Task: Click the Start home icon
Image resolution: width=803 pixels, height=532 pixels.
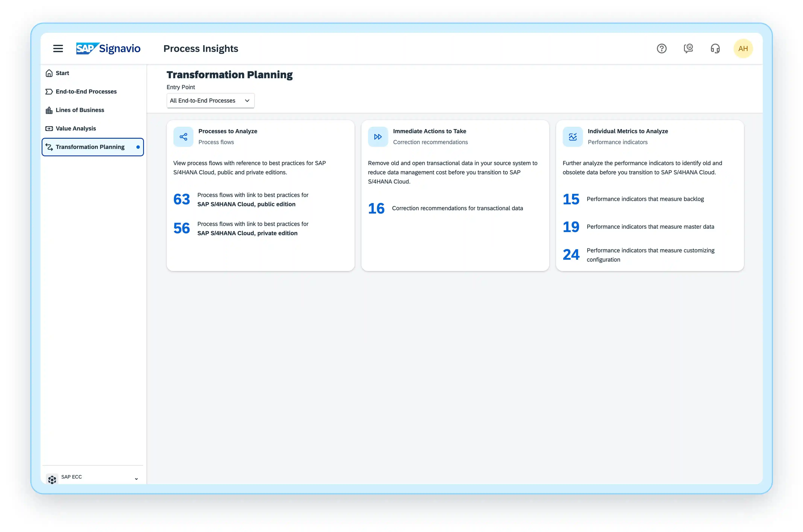Action: [x=49, y=73]
